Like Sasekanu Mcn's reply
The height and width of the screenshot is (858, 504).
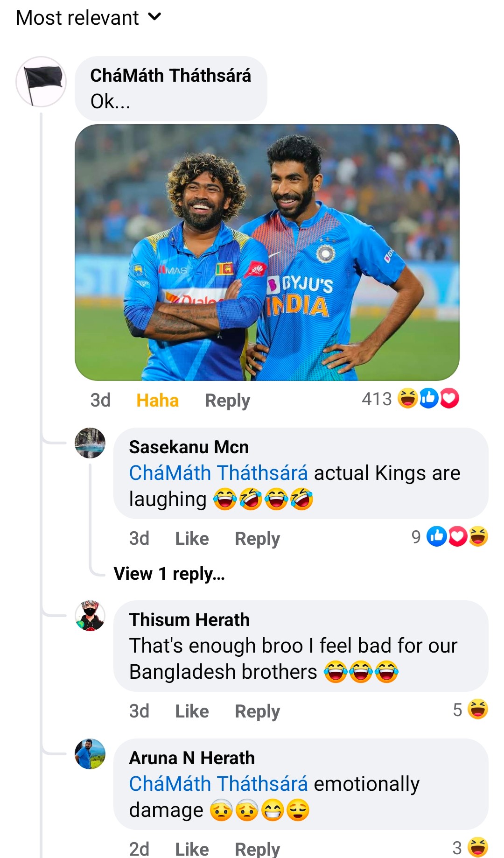point(192,539)
